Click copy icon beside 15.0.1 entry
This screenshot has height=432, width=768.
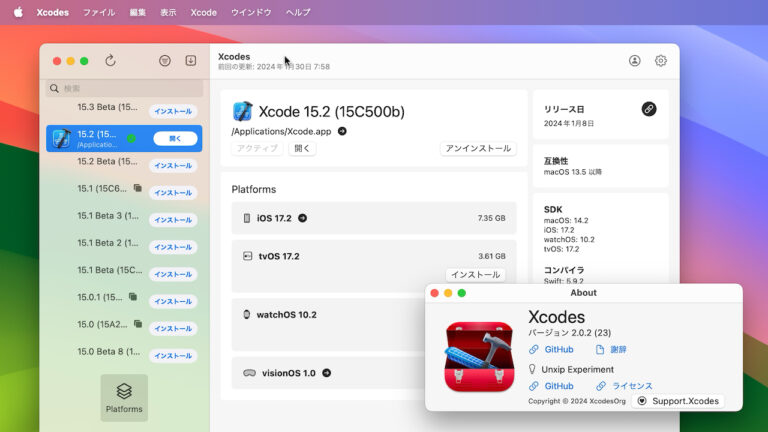pos(133,296)
